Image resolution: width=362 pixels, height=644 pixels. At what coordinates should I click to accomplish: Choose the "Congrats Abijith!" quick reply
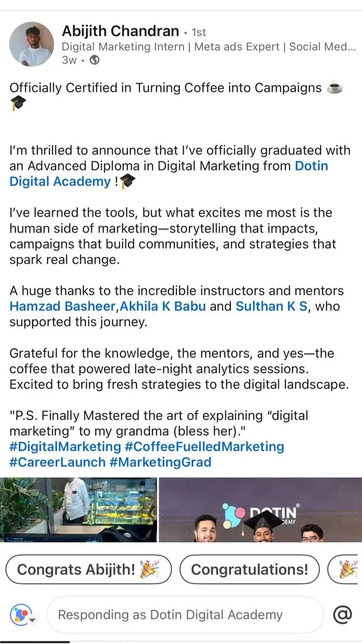[89, 569]
